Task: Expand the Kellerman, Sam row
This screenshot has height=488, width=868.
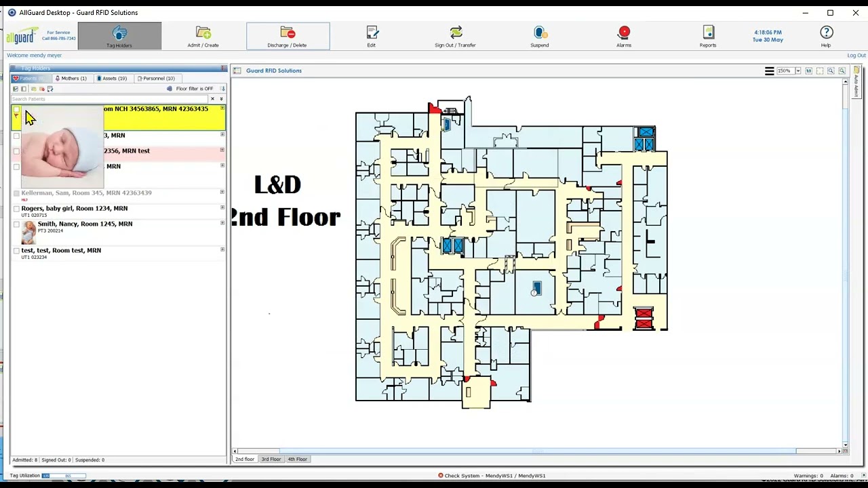Action: tap(222, 192)
